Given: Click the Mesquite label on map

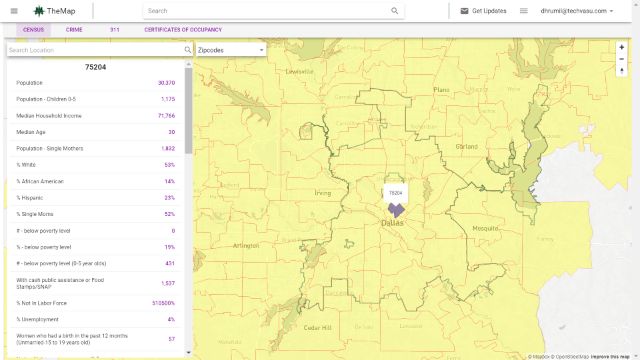Looking at the screenshot, I should click(485, 228).
